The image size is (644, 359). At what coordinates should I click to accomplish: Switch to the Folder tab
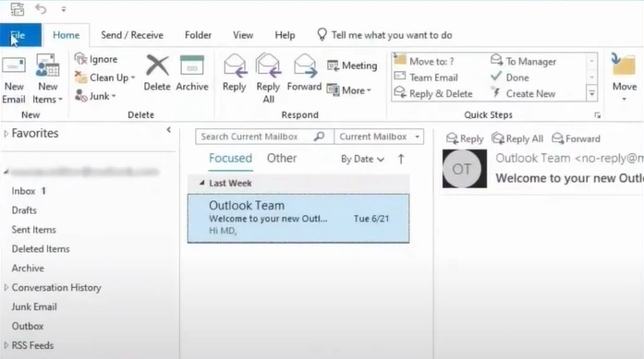[x=198, y=35]
